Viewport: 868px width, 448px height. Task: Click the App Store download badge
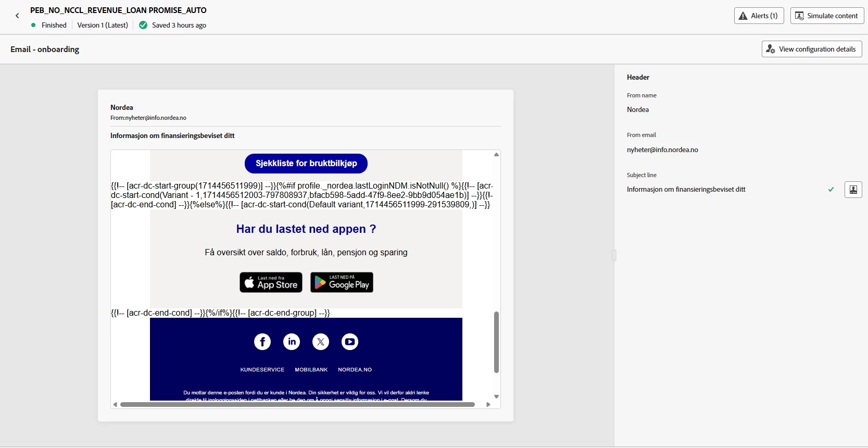271,282
